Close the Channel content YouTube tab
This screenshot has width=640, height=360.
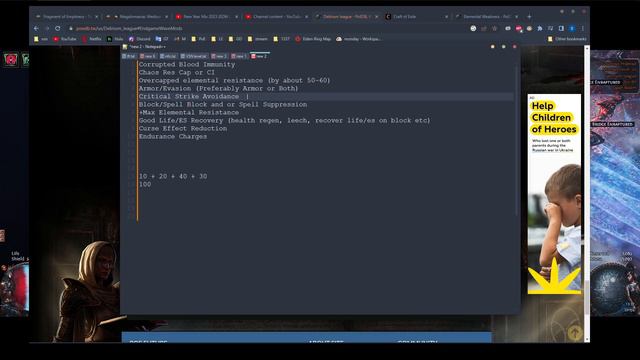tap(306, 17)
